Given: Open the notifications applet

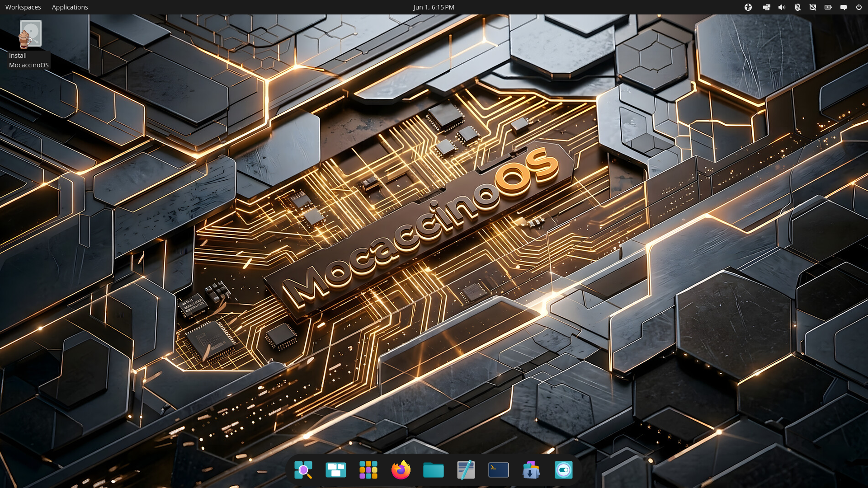Looking at the screenshot, I should tap(844, 7).
